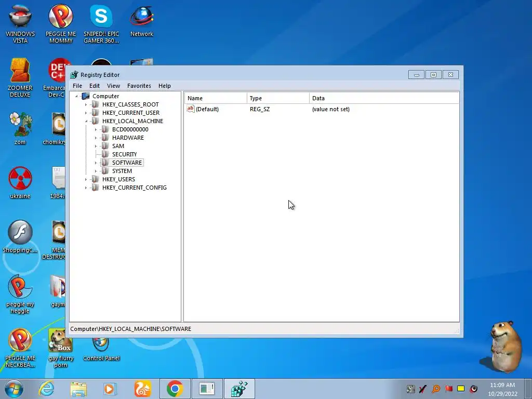Expand the SAM key arrow
Viewport: 532px width, 399px height.
click(x=96, y=146)
